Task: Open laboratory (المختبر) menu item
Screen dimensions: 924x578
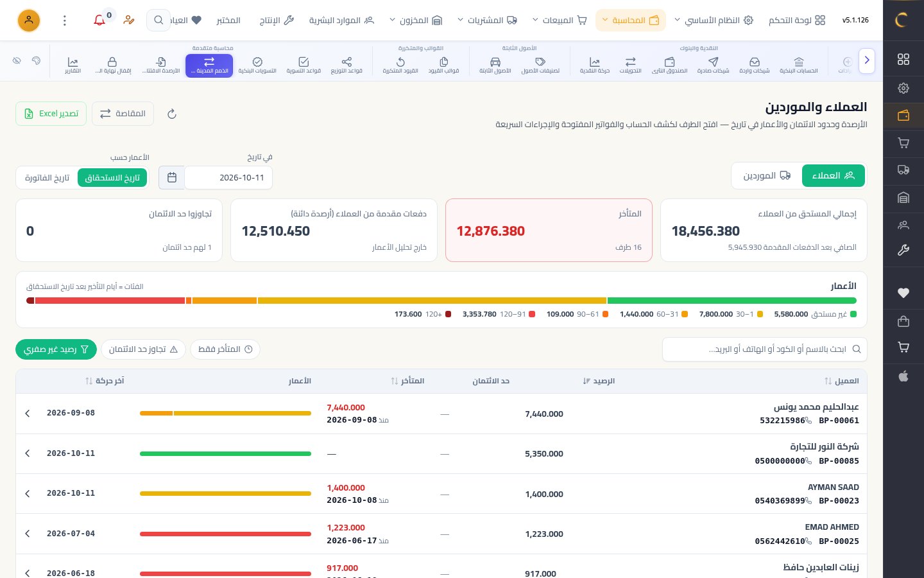Action: tap(228, 21)
